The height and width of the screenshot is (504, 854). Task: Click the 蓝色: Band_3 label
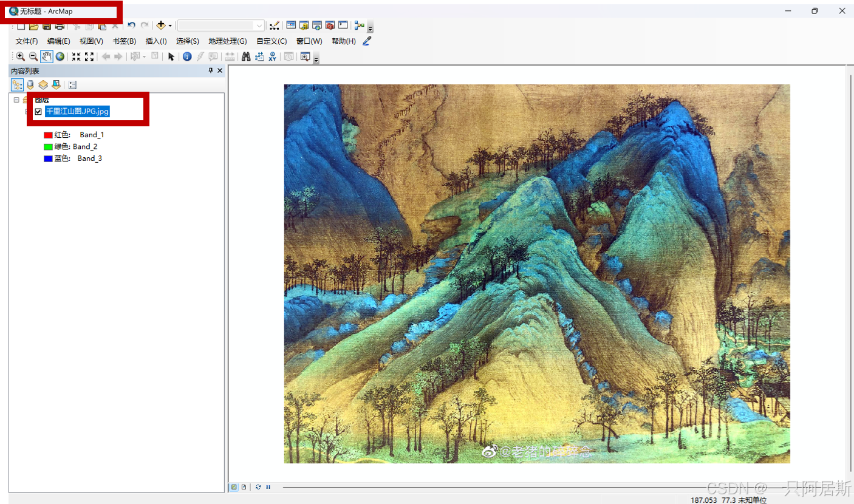pyautogui.click(x=78, y=158)
